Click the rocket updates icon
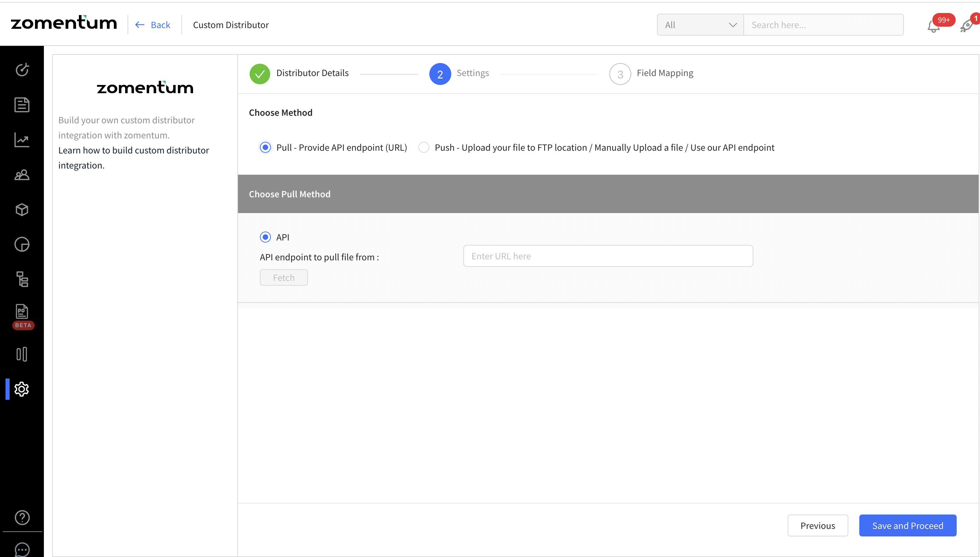This screenshot has height=557, width=980. coord(967,26)
